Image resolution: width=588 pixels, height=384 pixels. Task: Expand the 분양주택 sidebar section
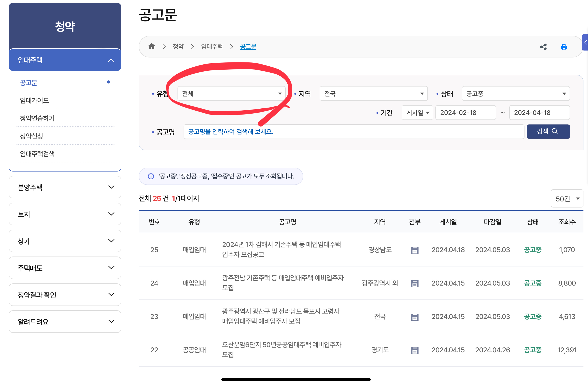click(65, 187)
